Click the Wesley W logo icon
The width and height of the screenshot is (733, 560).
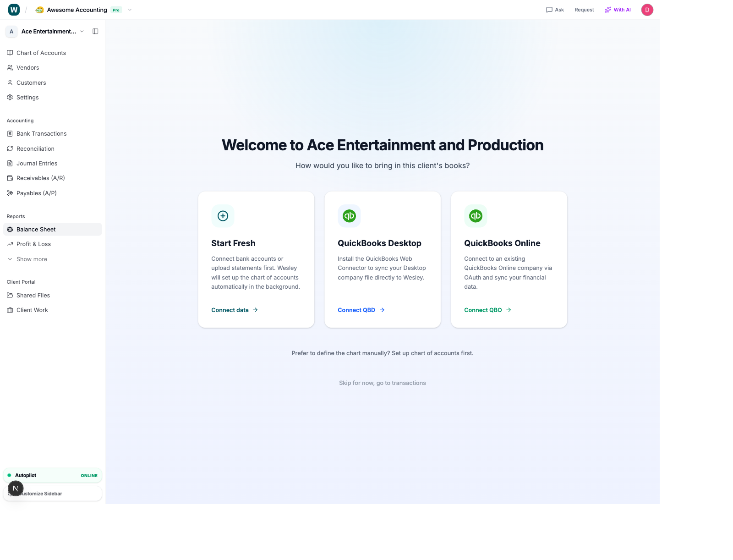click(14, 10)
